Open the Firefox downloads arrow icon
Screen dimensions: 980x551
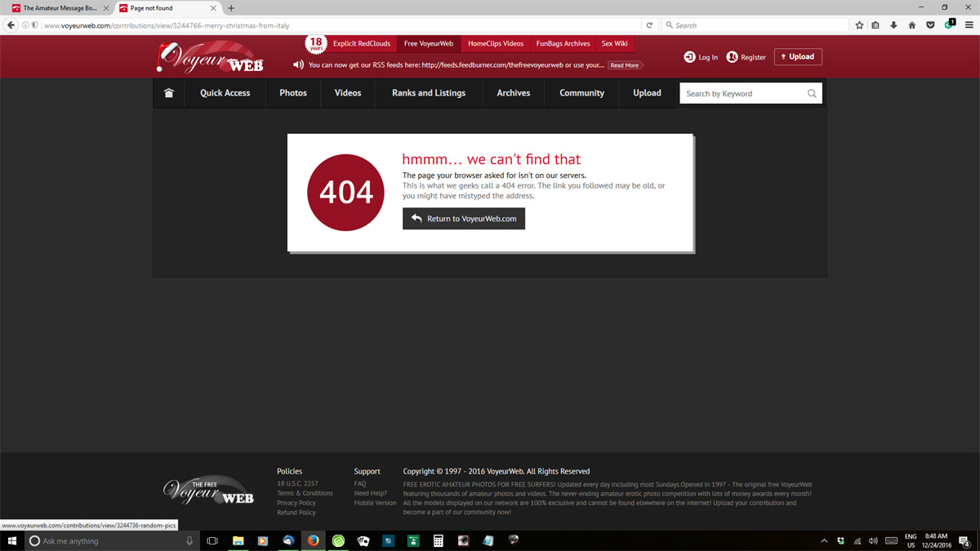893,25
